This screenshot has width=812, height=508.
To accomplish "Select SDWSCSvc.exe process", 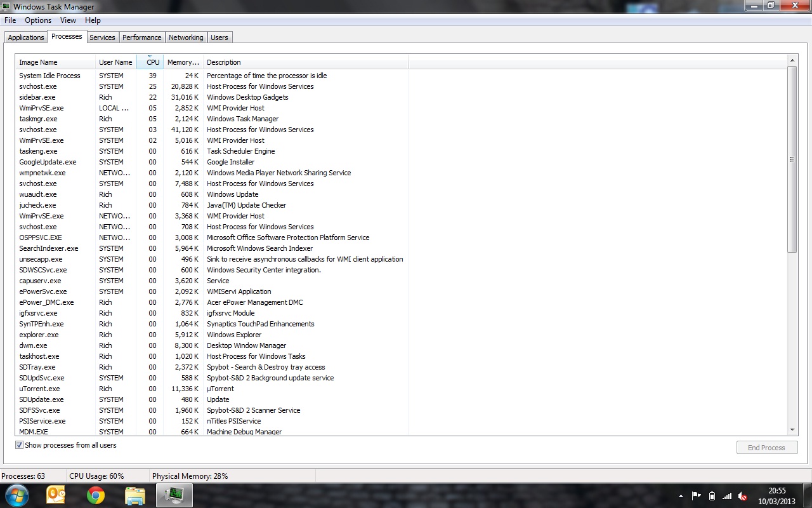I will pos(212,270).
